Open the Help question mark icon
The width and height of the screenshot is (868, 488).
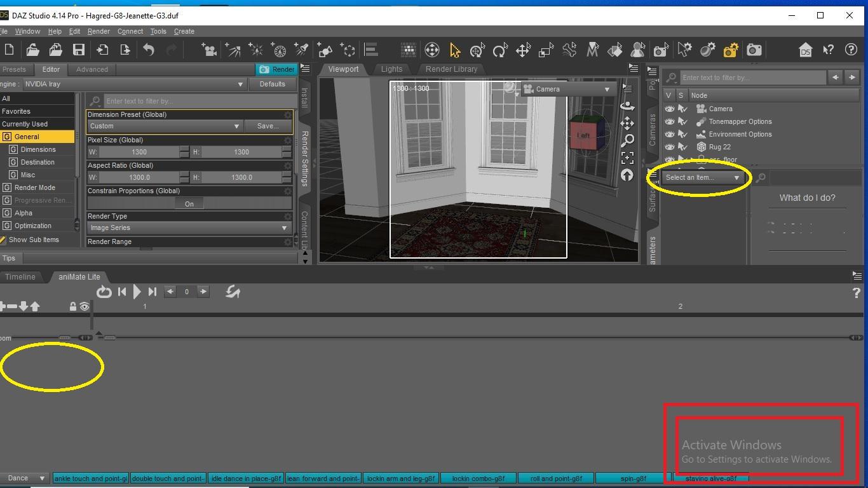tap(851, 50)
